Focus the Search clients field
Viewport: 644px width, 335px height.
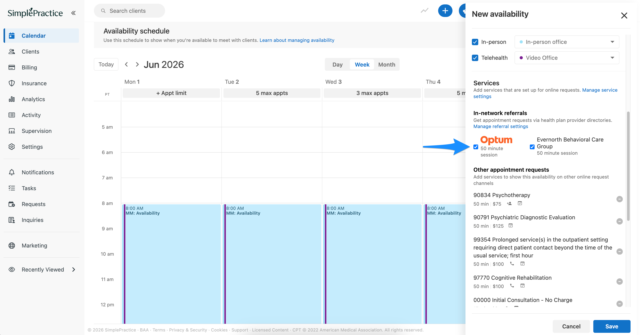pos(129,11)
